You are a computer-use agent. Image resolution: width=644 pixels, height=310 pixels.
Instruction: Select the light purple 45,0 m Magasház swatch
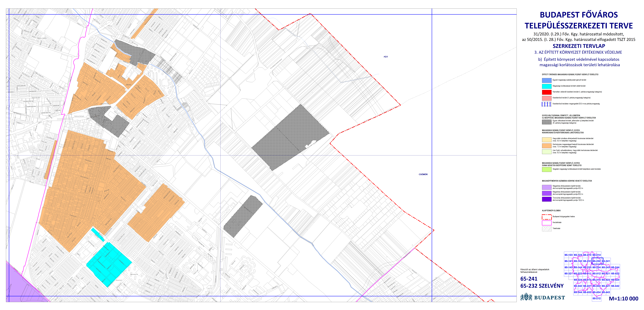[x=547, y=187]
